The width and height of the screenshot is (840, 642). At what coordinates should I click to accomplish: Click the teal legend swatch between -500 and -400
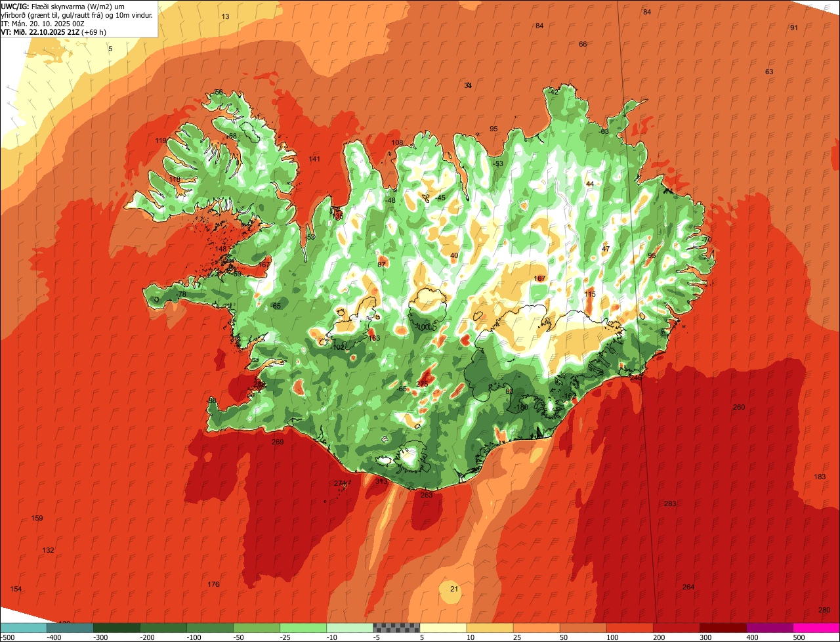point(24,628)
